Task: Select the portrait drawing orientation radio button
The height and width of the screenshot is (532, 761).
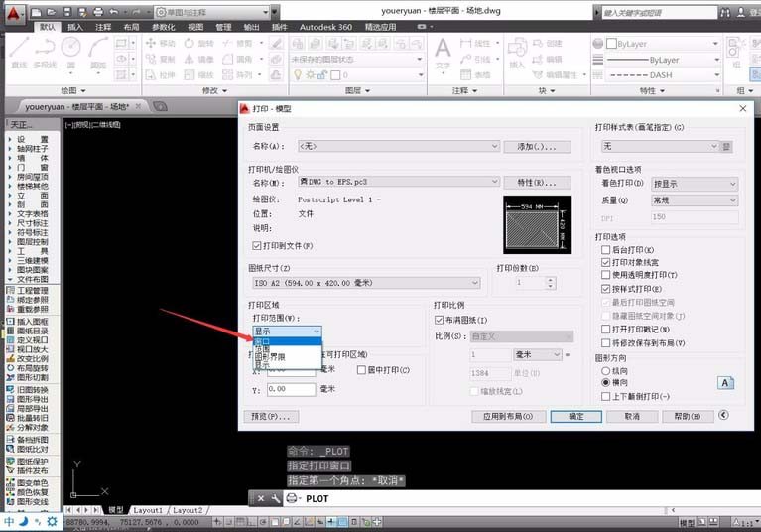Action: [605, 371]
